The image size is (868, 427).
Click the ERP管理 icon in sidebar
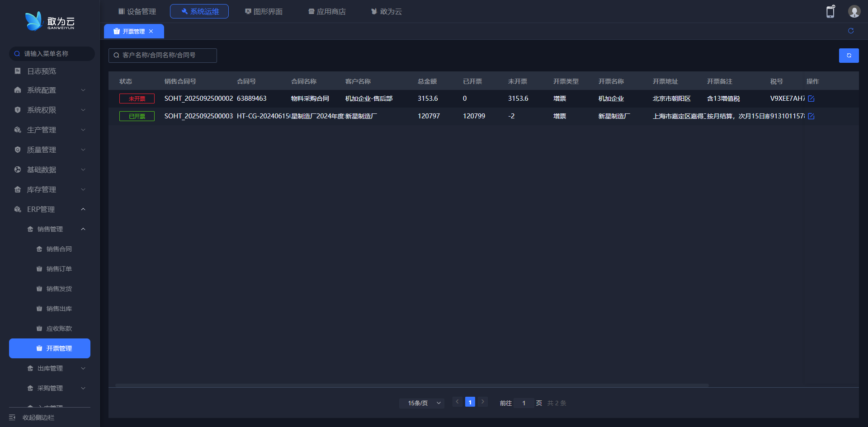click(x=18, y=209)
